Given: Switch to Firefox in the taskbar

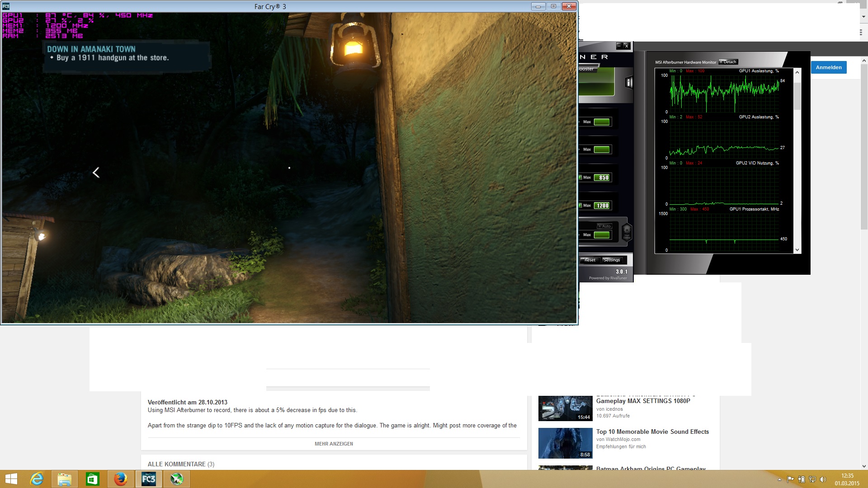Looking at the screenshot, I should [121, 479].
